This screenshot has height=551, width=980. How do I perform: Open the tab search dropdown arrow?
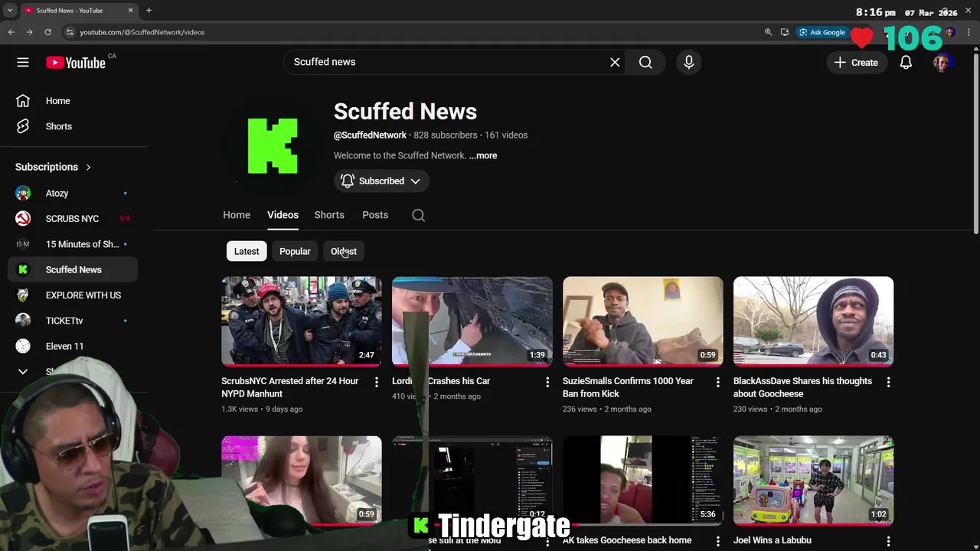coord(10,11)
